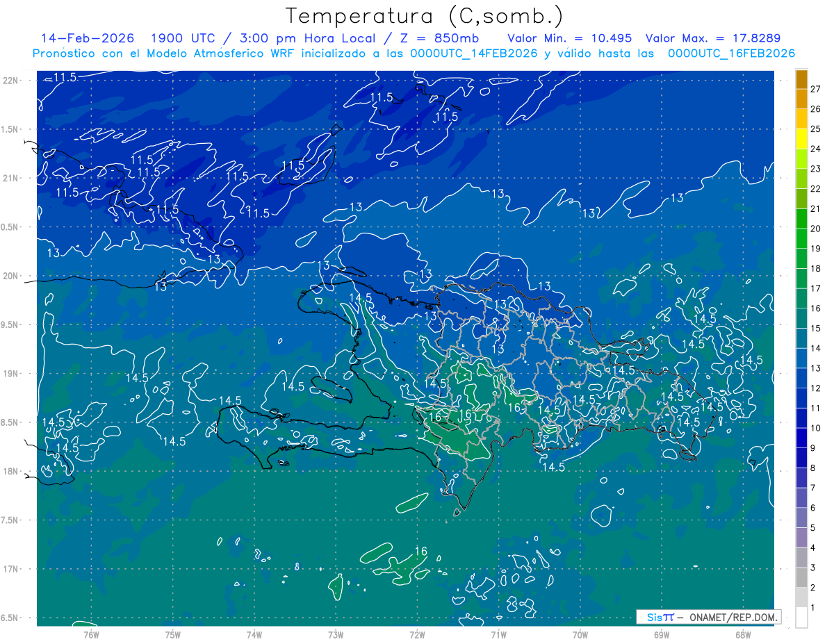Click the "1.5N" latitude tick label
The height and width of the screenshot is (644, 834).
coord(10,129)
